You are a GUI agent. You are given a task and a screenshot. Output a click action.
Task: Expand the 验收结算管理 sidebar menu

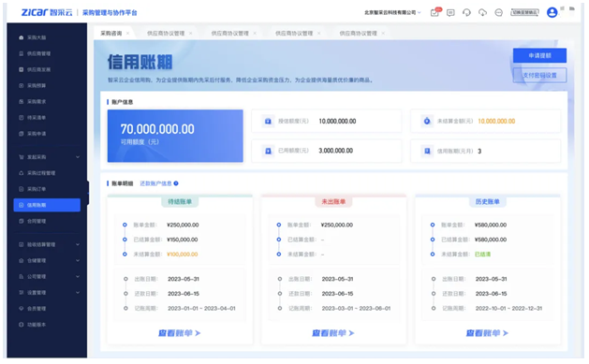coord(49,244)
